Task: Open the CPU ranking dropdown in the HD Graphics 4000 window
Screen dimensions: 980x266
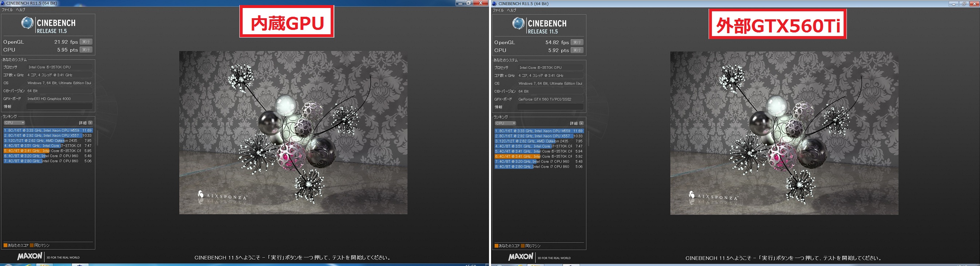Action: coord(15,123)
